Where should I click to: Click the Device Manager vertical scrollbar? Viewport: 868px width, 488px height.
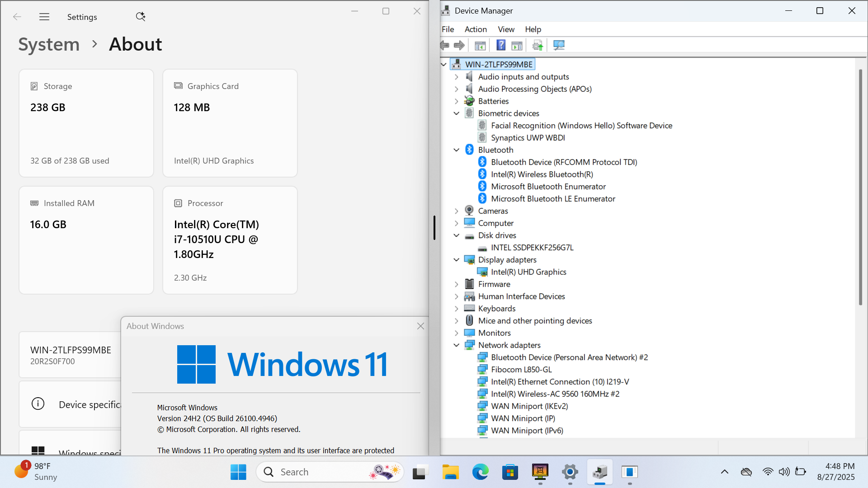[x=860, y=187]
